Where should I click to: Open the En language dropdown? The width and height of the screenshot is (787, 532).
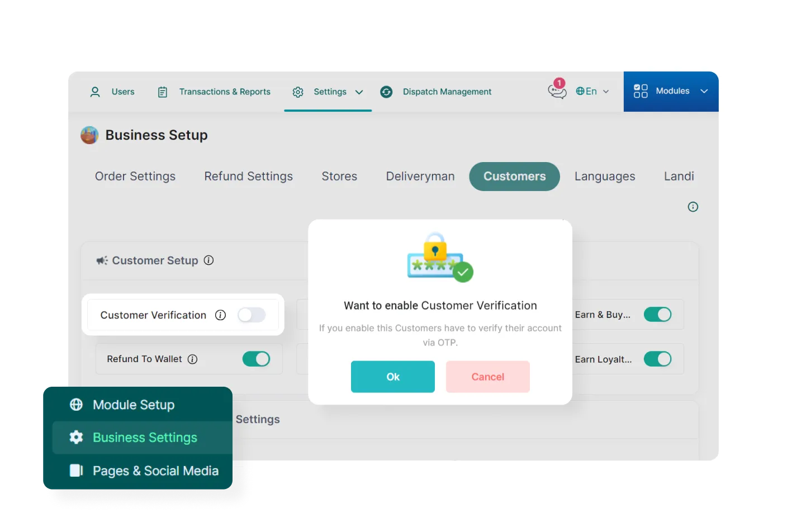click(x=592, y=91)
